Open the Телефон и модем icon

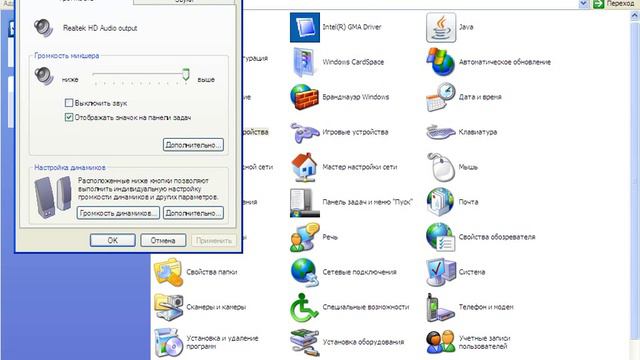point(440,307)
